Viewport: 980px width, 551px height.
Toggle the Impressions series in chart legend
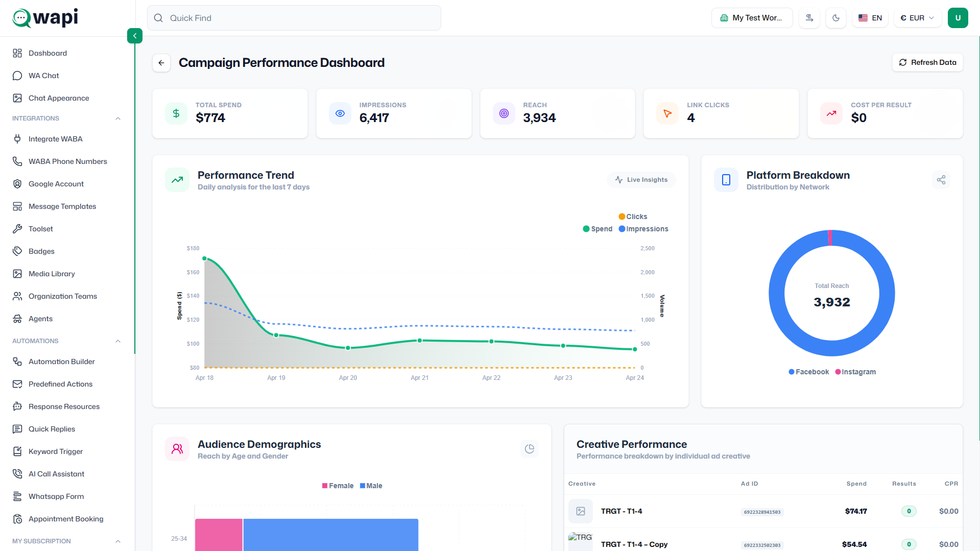[643, 229]
